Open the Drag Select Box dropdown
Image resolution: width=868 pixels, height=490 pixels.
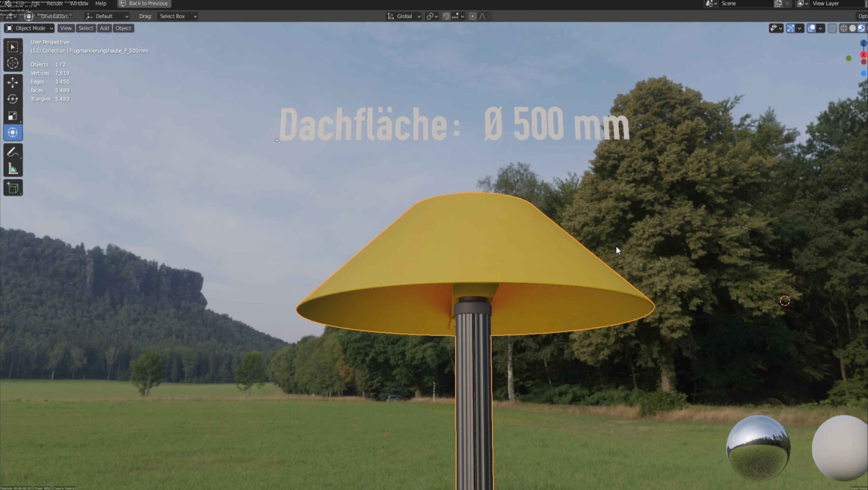(x=177, y=16)
